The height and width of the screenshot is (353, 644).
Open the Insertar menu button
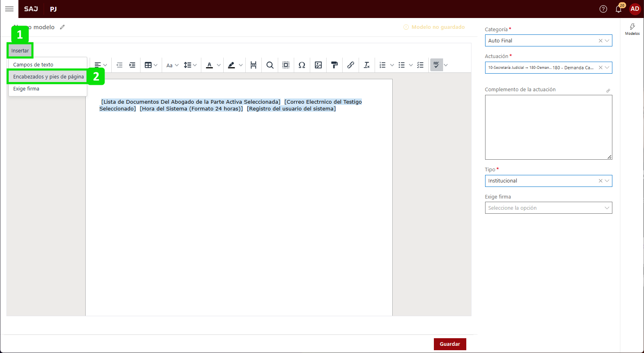click(x=20, y=51)
